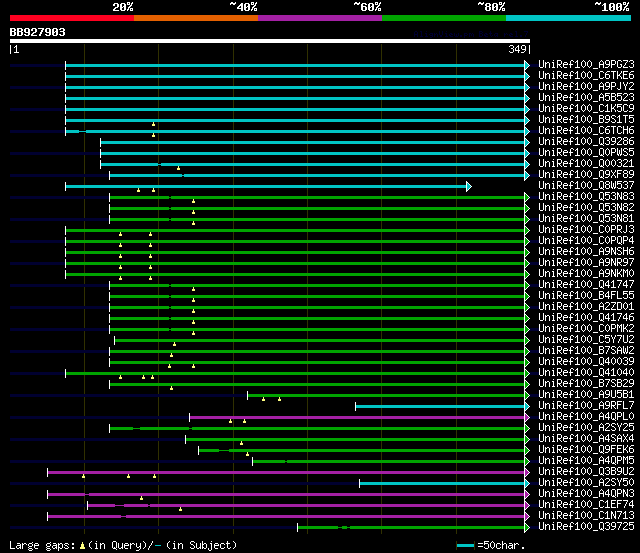Select the UniRef100_A9U5B1 label text

tap(586, 395)
